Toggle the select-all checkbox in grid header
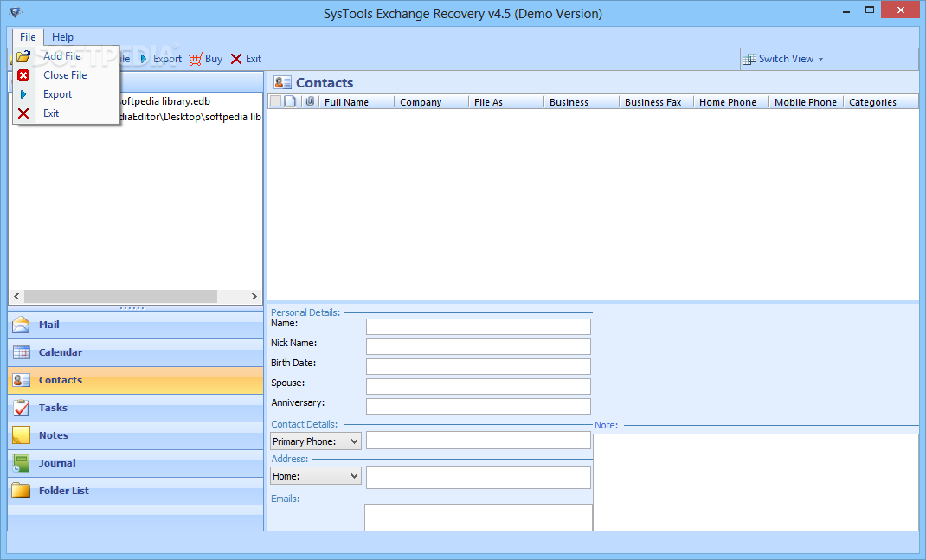Viewport: 926px width, 560px height. (275, 101)
